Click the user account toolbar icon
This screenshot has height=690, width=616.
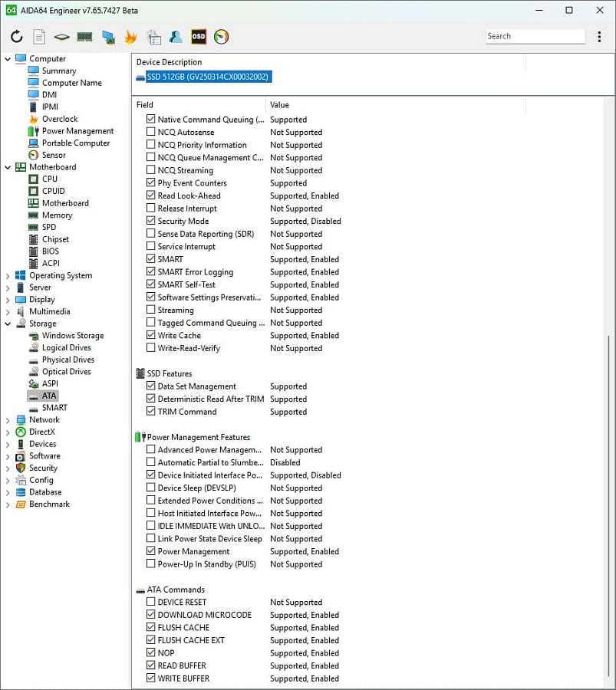(176, 37)
